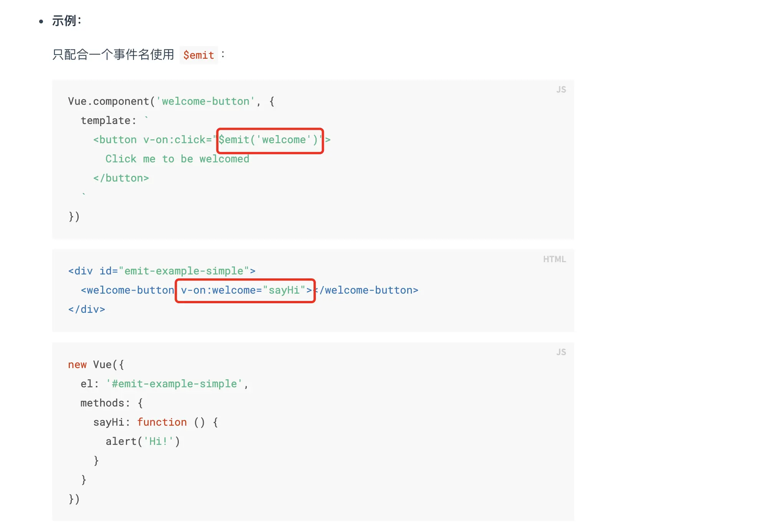Click the '#emit-example-simple' string
Screen dimensions: 773x532
pyautogui.click(x=174, y=384)
